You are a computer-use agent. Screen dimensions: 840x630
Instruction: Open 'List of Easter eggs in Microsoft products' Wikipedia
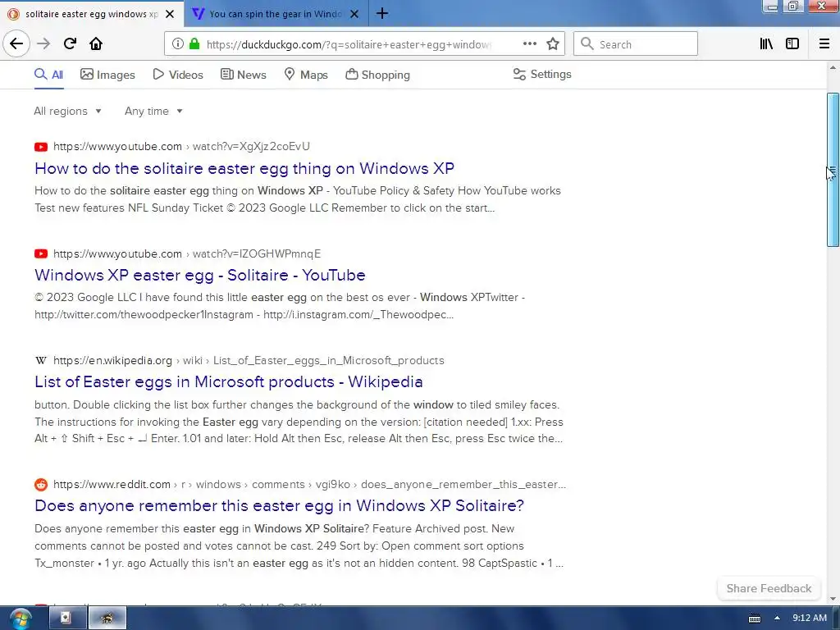coord(229,381)
